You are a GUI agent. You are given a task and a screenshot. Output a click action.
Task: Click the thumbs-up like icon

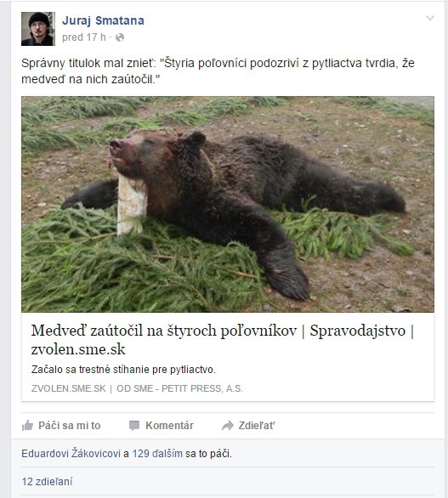27,425
